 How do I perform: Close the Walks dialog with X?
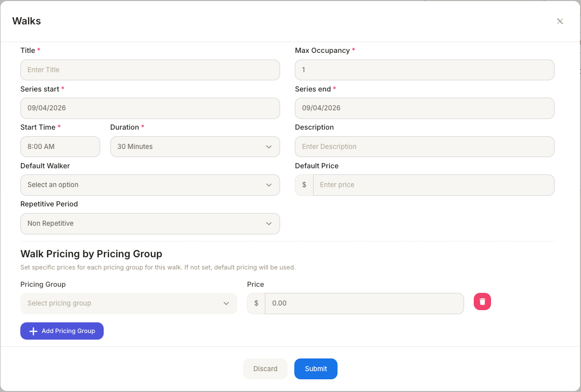click(560, 21)
